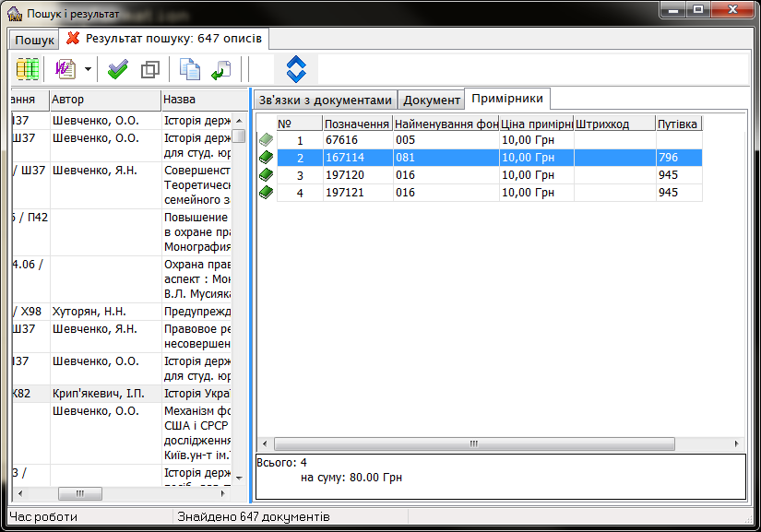Switch to the Пошук tab
761x532 pixels.
[34, 41]
